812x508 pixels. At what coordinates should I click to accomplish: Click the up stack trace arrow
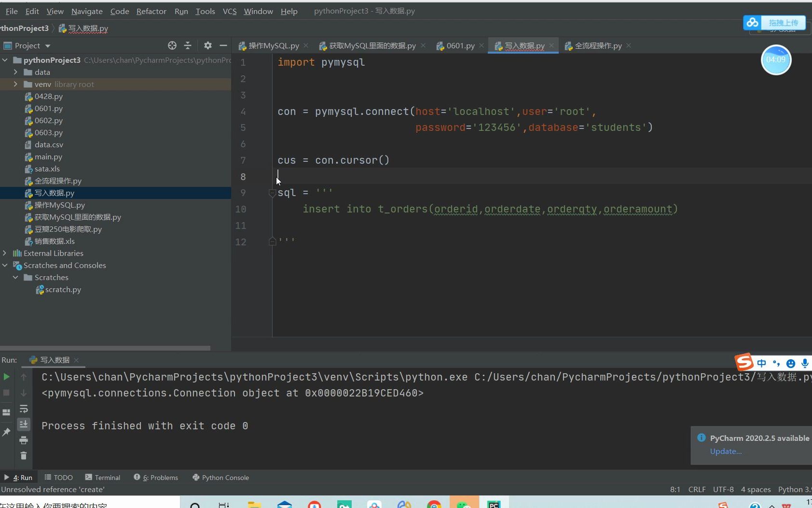pyautogui.click(x=24, y=377)
